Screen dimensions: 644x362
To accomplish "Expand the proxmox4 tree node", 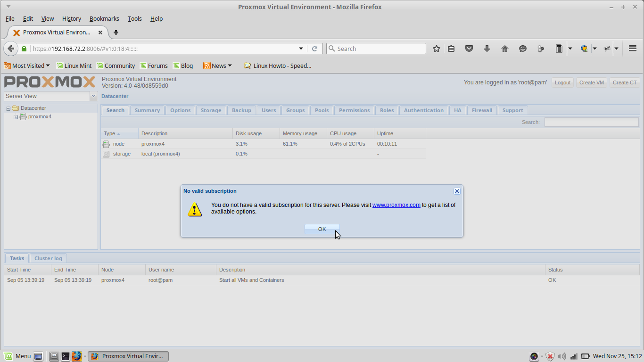I will point(16,117).
